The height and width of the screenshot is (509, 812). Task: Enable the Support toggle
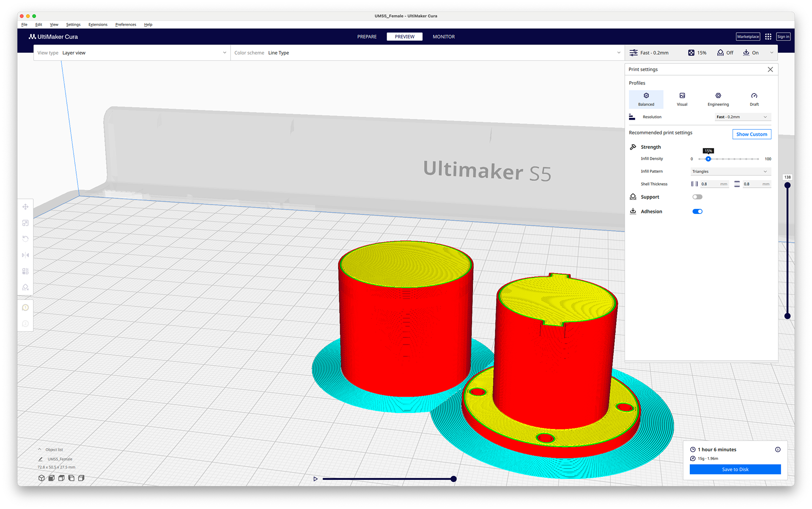(x=697, y=197)
